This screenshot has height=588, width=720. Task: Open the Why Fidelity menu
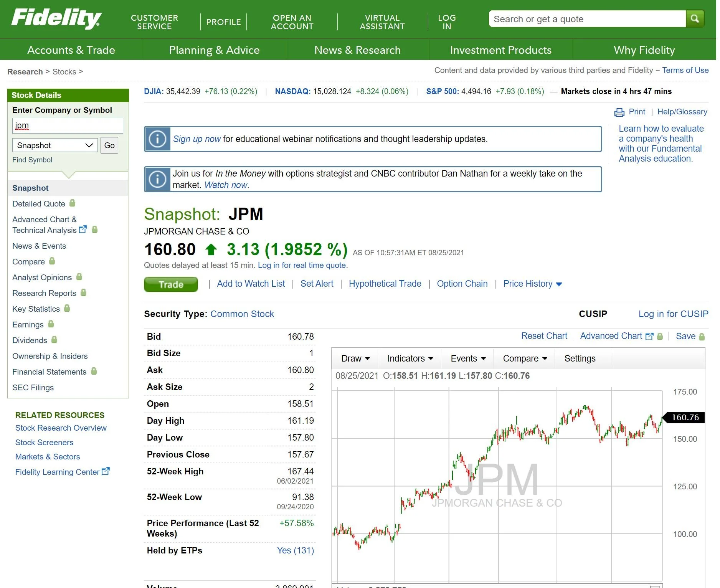click(x=644, y=50)
